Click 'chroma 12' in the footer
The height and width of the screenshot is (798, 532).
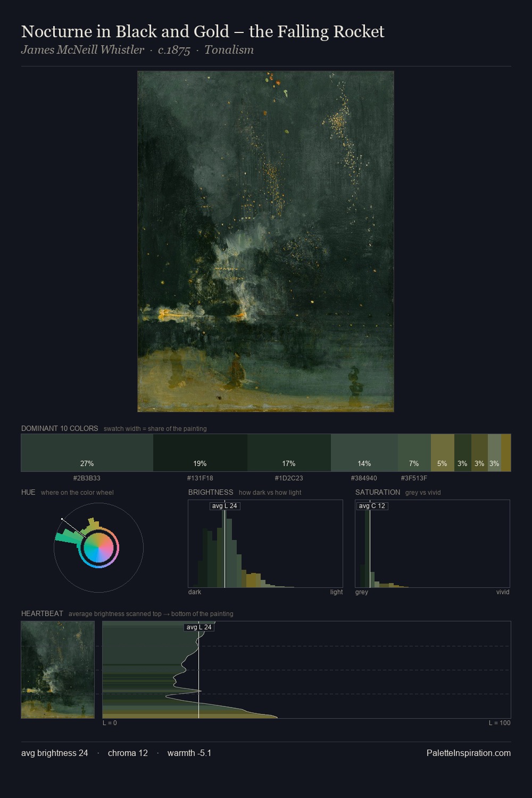[128, 753]
